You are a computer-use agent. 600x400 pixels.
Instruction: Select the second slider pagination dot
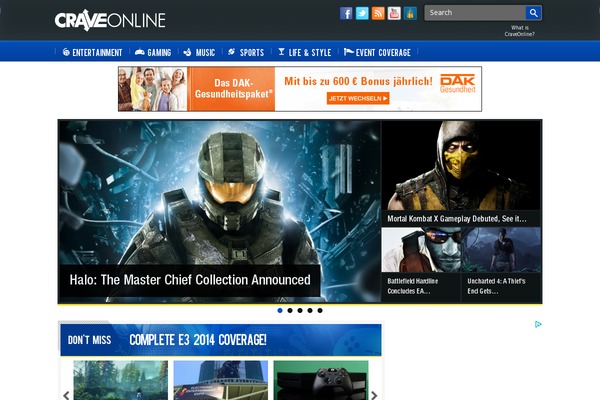pos(290,310)
